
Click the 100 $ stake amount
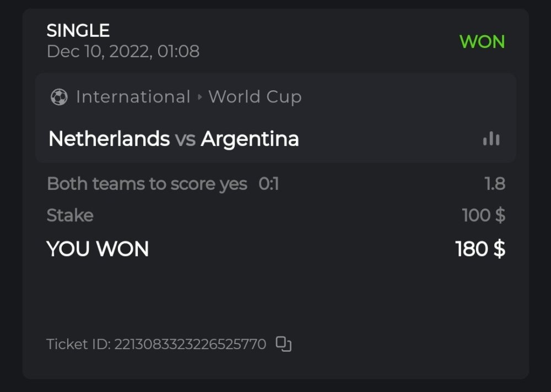pyautogui.click(x=483, y=215)
